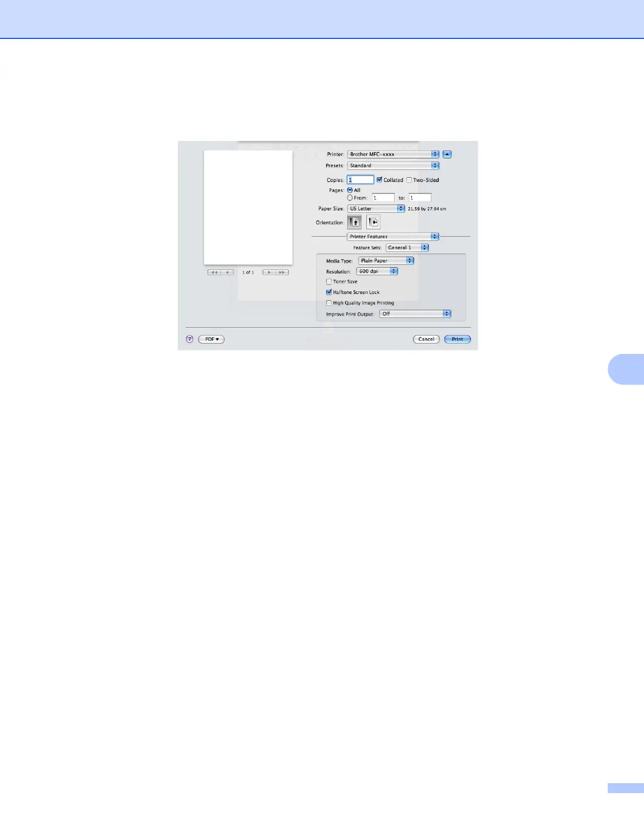Select the All pages radio button
This screenshot has height=831, width=644.
coord(350,190)
